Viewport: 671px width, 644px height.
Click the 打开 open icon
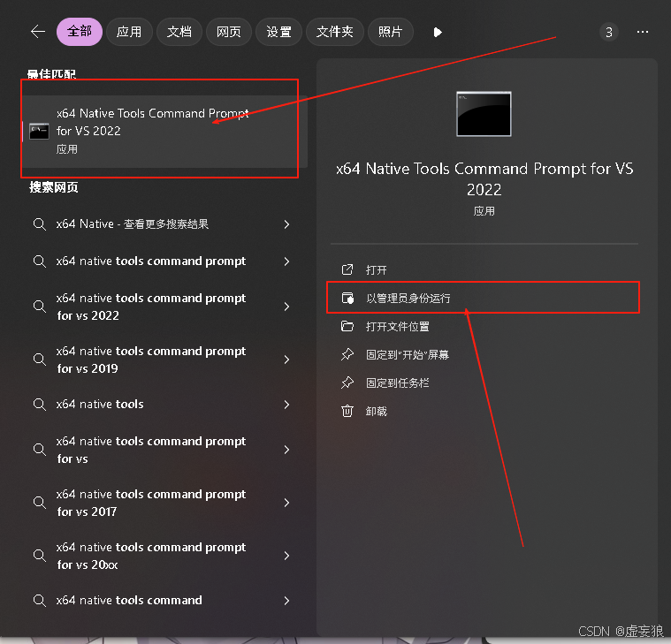pyautogui.click(x=347, y=269)
